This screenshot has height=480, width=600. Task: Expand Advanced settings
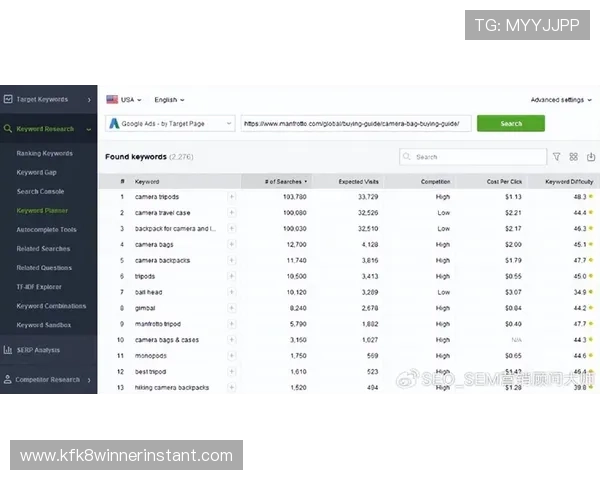point(560,100)
